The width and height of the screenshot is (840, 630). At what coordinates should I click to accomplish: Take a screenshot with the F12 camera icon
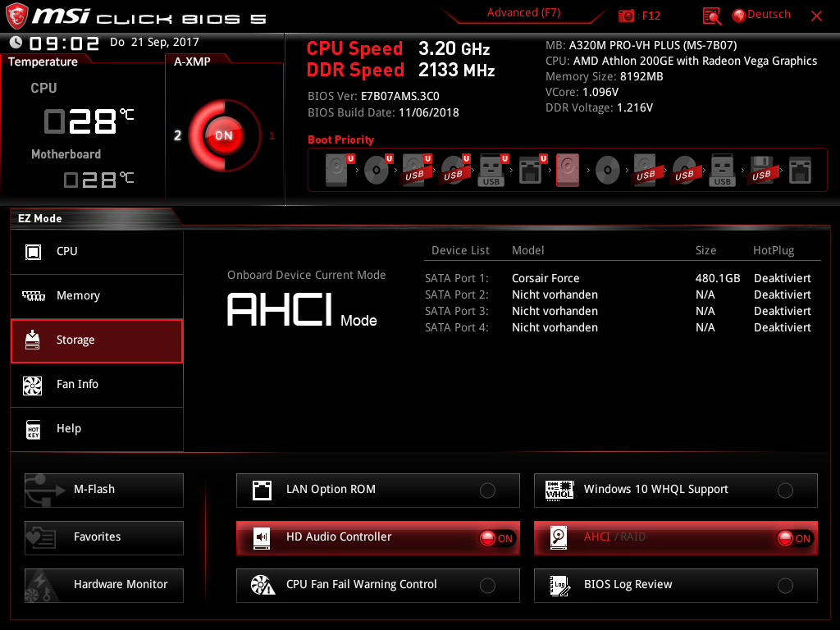tap(626, 16)
